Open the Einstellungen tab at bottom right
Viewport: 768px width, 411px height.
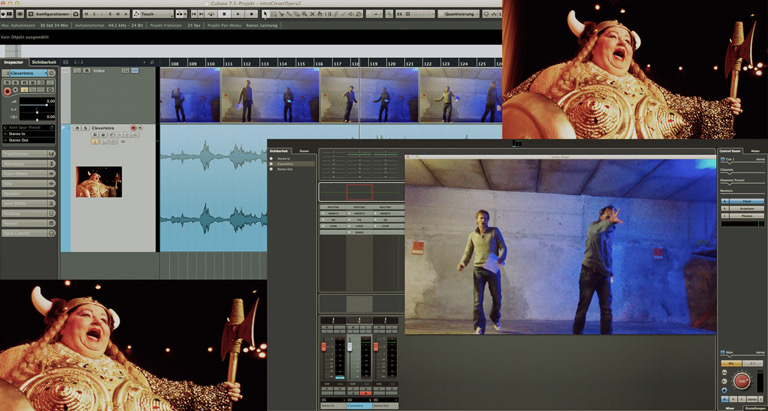(755, 408)
